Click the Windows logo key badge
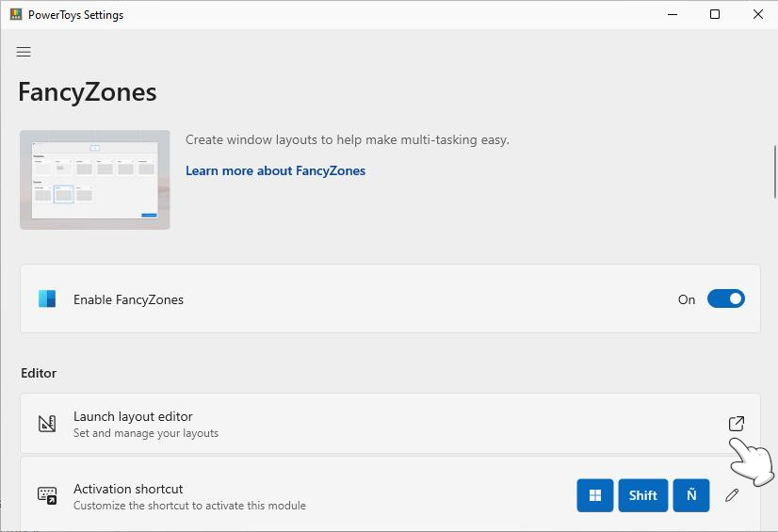778x532 pixels. click(x=595, y=495)
